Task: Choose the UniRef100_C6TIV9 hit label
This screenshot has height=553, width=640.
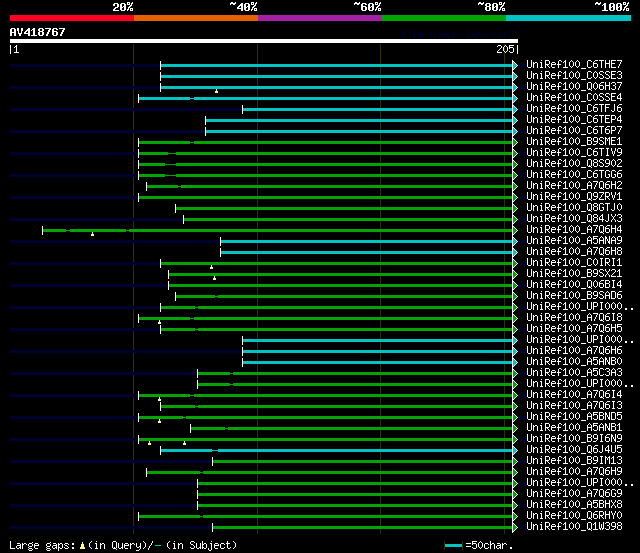Action: click(574, 153)
